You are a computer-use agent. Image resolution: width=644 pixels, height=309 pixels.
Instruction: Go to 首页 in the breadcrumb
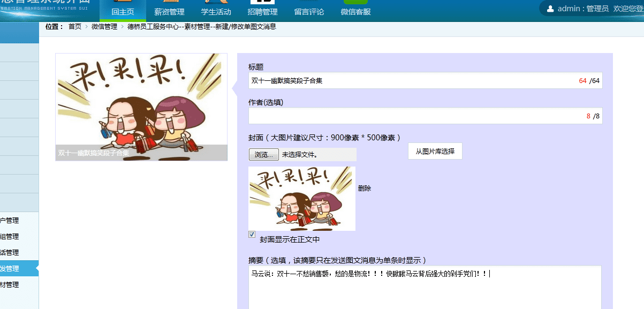click(x=75, y=26)
